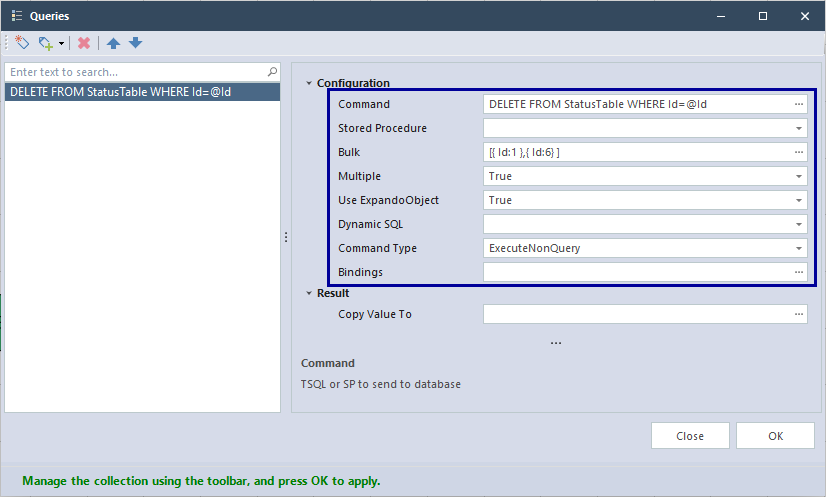Click the Command property label
The height and width of the screenshot is (497, 826).
coord(364,104)
